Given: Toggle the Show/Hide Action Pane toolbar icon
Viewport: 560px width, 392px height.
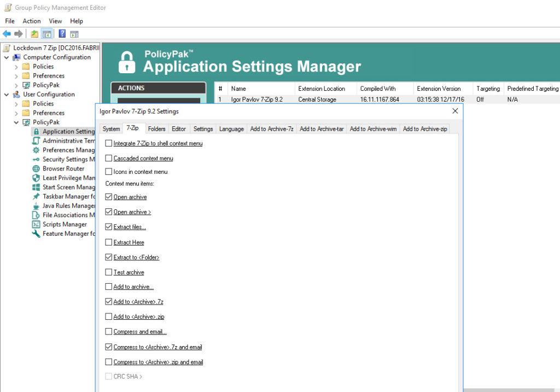Looking at the screenshot, I should pos(74,34).
